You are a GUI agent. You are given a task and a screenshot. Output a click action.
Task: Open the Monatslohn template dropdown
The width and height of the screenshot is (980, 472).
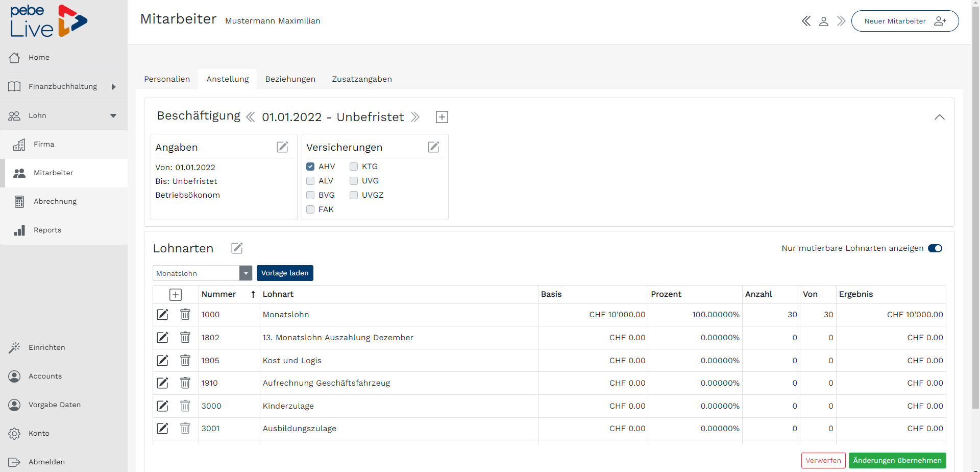(246, 273)
